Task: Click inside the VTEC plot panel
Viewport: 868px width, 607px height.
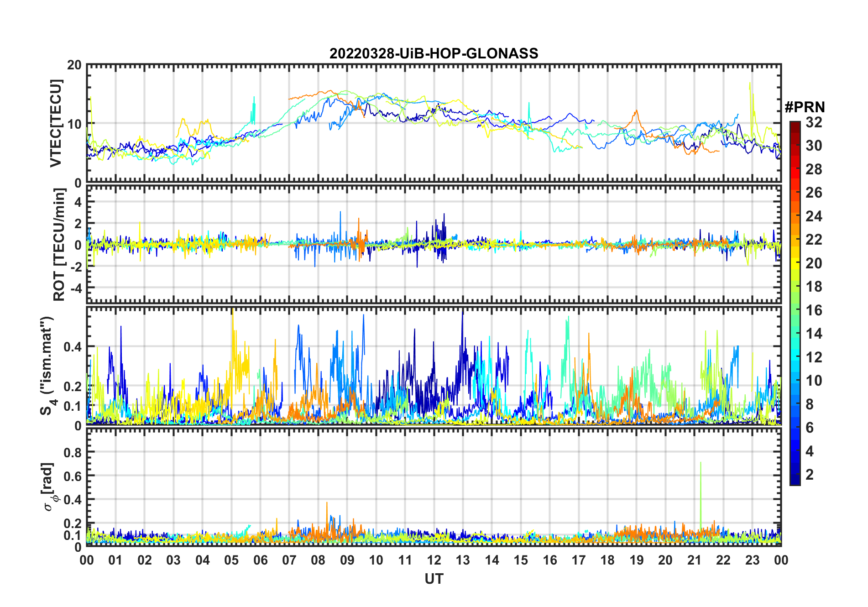Action: tap(434, 123)
